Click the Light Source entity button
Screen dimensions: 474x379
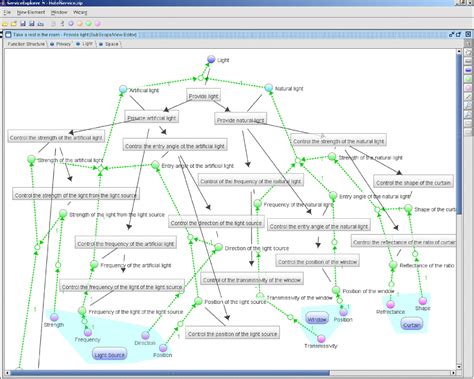tap(109, 355)
